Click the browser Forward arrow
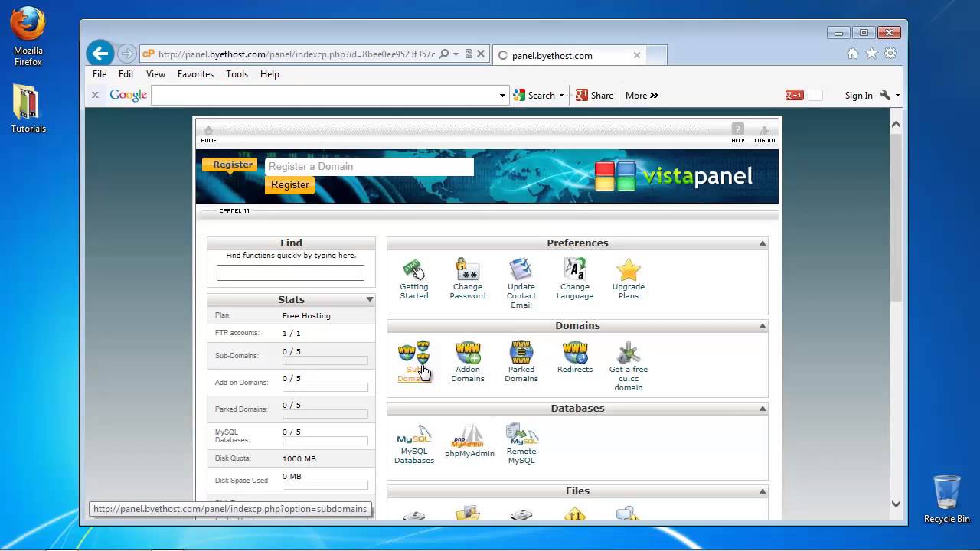Viewport: 980px width, 551px height. (127, 54)
